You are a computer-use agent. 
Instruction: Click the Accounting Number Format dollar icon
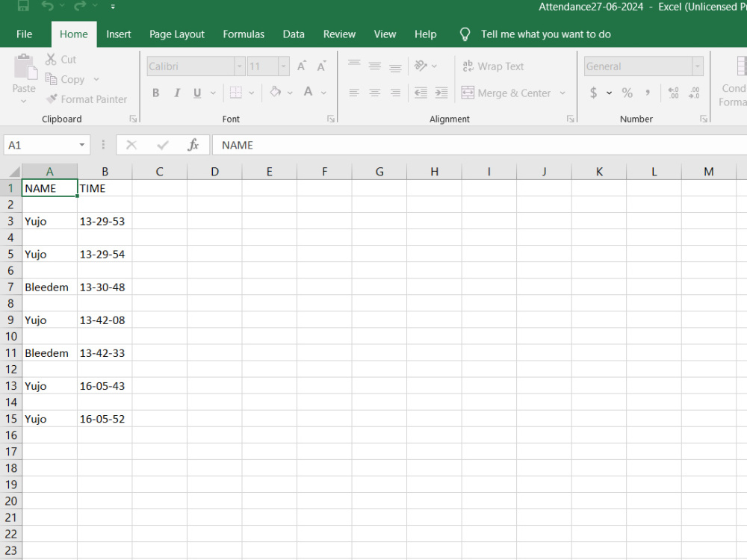coord(594,93)
